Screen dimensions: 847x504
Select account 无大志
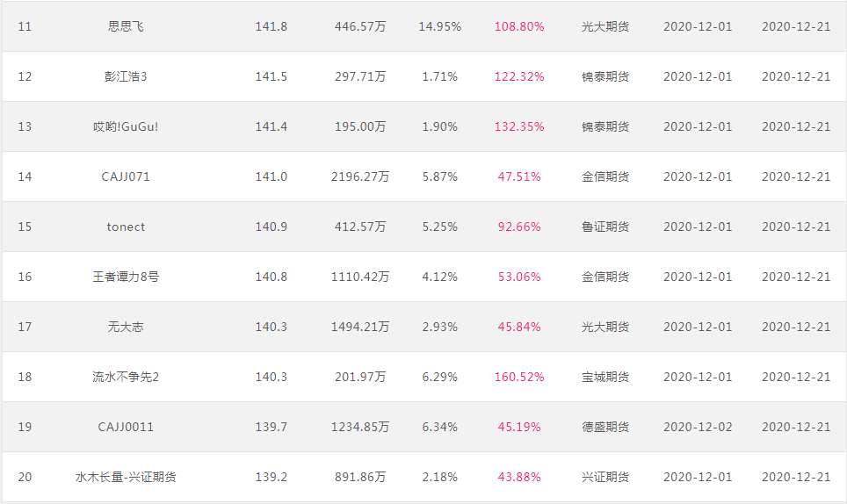[126, 327]
